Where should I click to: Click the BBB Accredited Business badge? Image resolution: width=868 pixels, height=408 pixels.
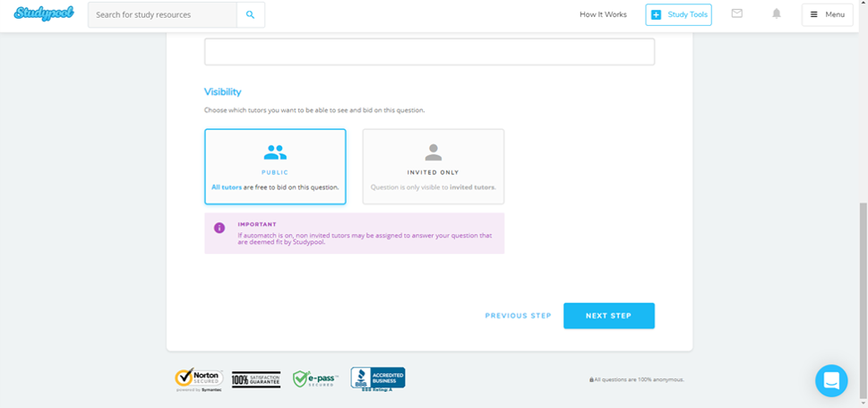(x=377, y=378)
